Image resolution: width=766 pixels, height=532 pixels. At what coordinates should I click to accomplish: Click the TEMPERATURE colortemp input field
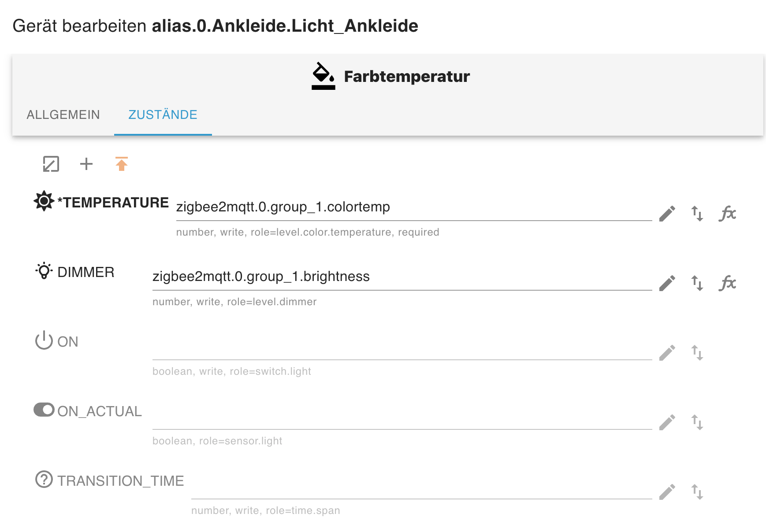pos(413,207)
